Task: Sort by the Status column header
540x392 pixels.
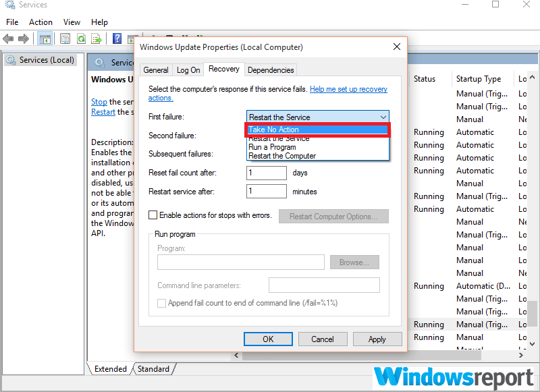Action: [425, 79]
